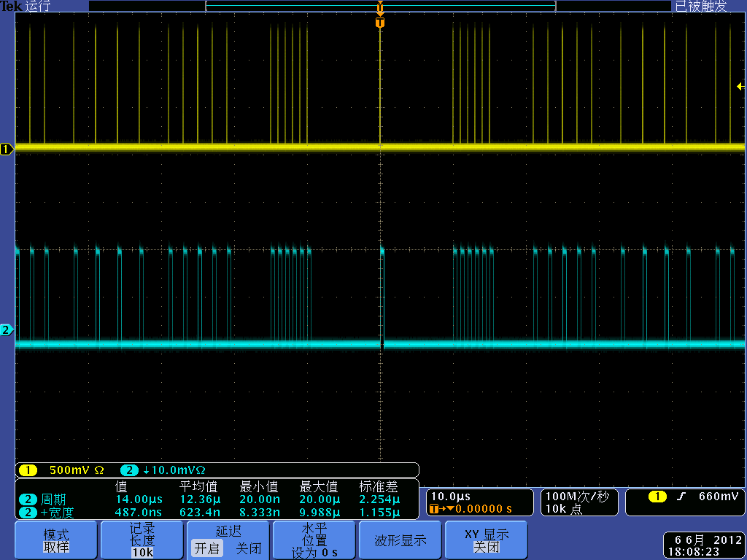The width and height of the screenshot is (747, 560).
Task: Open the 波形显示 waveform display menu
Action: (x=400, y=540)
